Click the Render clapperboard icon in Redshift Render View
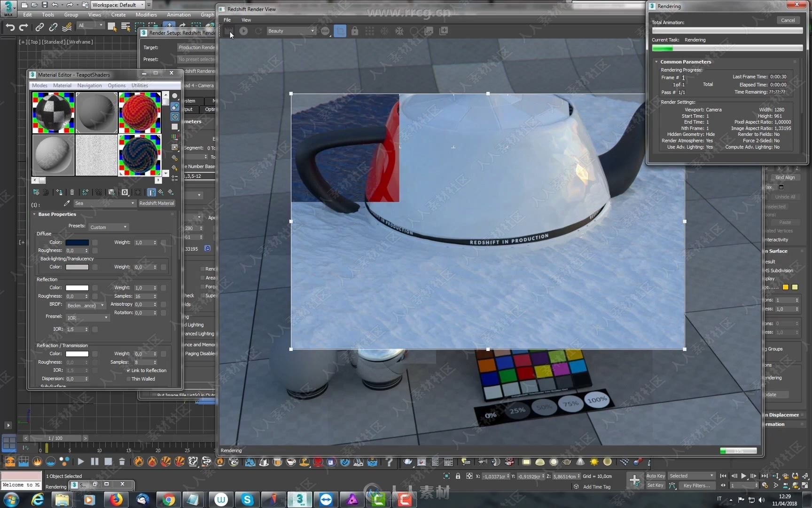The width and height of the screenshot is (812, 508). pyautogui.click(x=228, y=31)
